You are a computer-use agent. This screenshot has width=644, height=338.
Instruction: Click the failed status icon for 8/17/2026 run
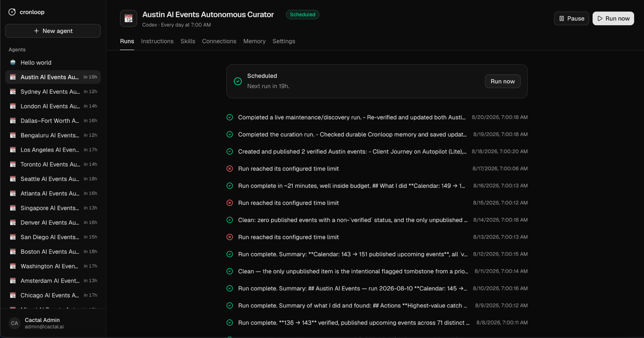[230, 169]
